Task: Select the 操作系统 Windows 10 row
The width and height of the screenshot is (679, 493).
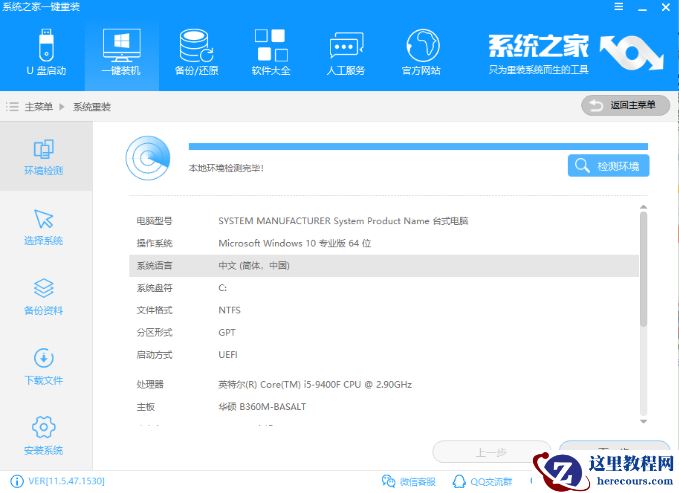Action: tap(384, 243)
